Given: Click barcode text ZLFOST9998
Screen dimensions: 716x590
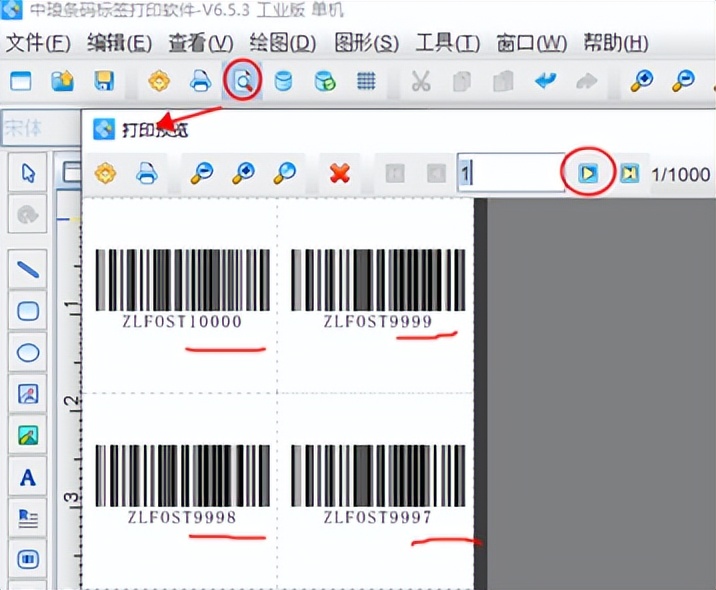Looking at the screenshot, I should (182, 517).
